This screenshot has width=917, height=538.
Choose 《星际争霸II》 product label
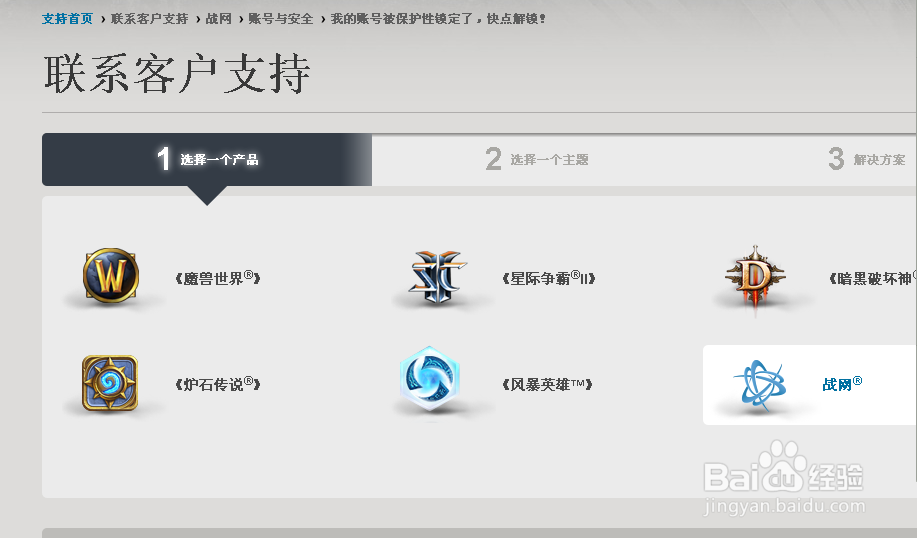549,278
